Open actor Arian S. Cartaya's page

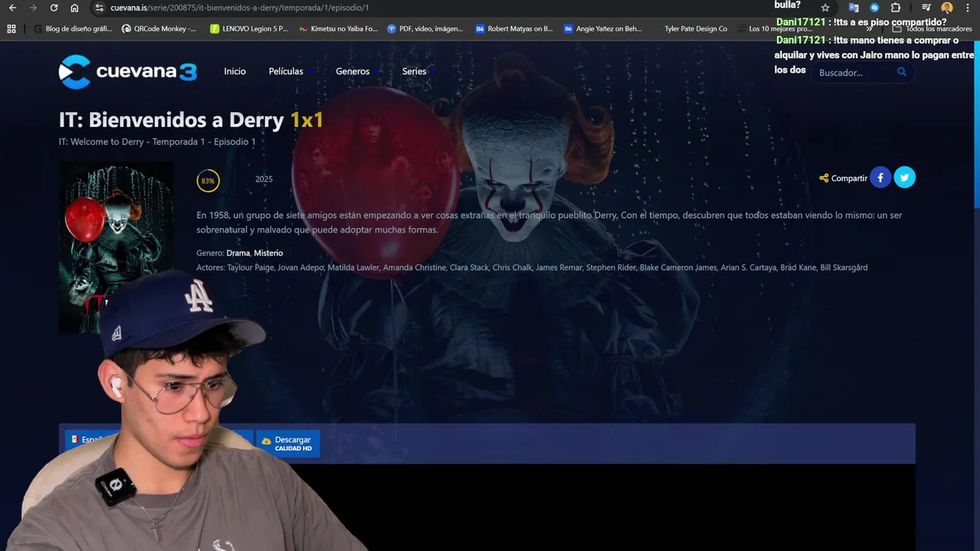tap(748, 268)
